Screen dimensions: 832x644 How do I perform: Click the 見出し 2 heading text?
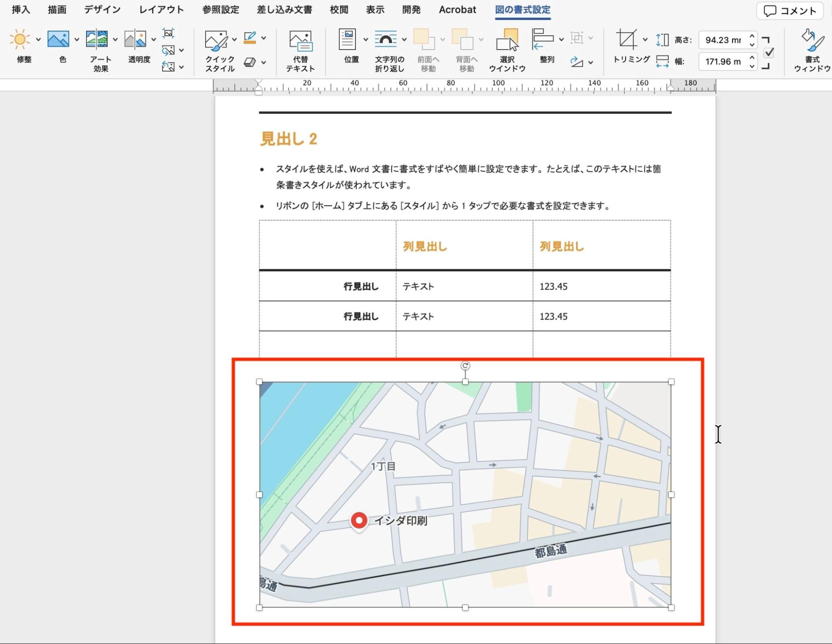pyautogui.click(x=289, y=139)
